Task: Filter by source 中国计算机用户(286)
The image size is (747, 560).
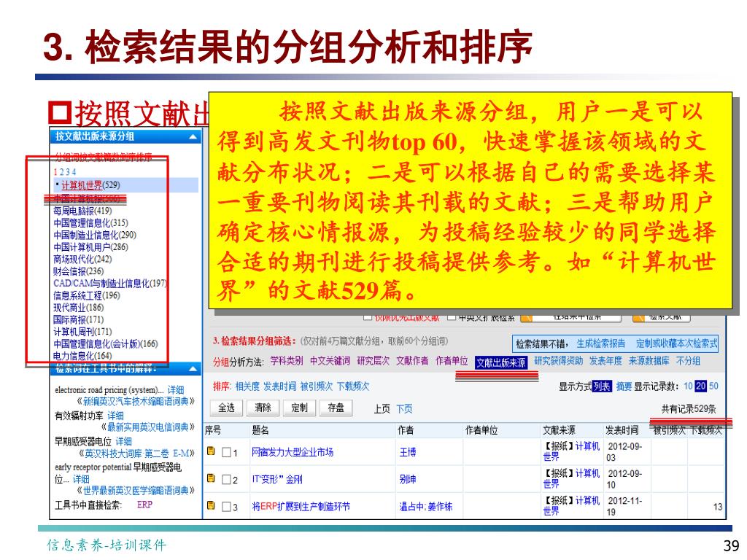Action: coord(90,247)
